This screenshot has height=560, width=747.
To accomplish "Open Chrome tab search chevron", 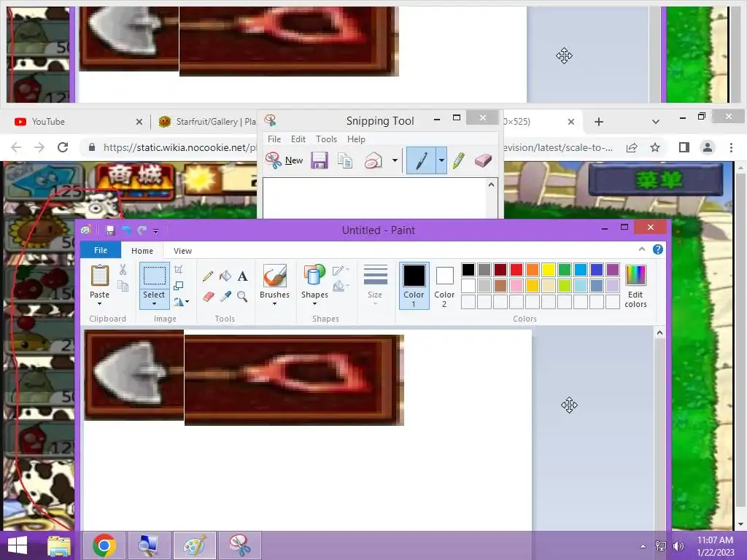I will click(x=656, y=122).
